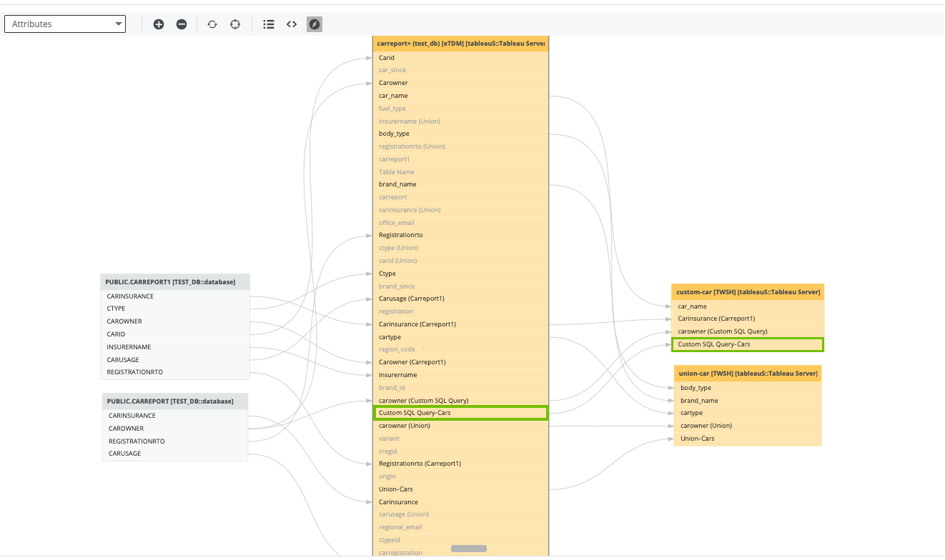Screen dimensions: 945x560
Task: Click CAROWNER in PUBLIC.CARREPORT table
Action: pyautogui.click(x=175, y=429)
